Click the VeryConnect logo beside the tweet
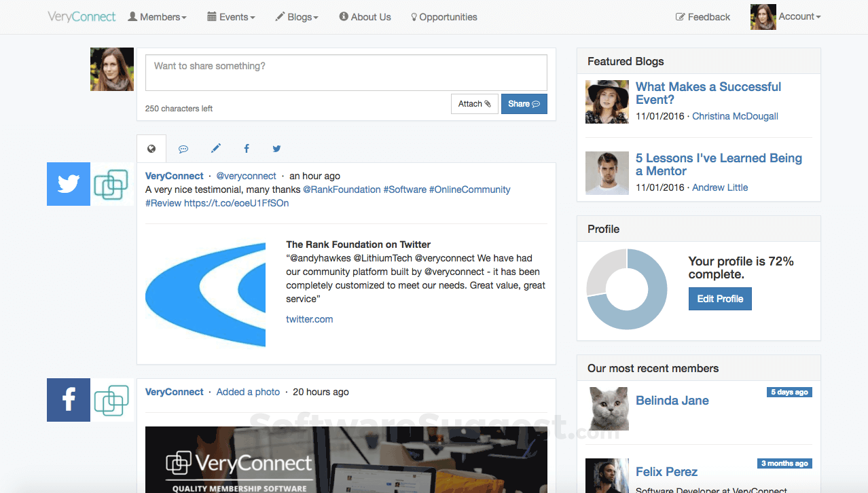The height and width of the screenshot is (493, 868). (x=111, y=185)
